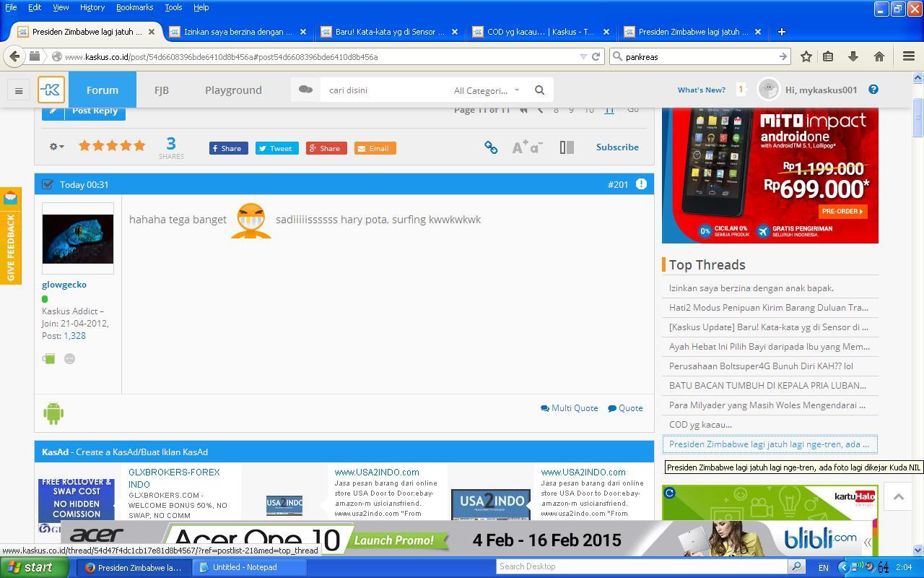Click the Kaskus logo home icon
This screenshot has width=924, height=578.
coord(51,90)
